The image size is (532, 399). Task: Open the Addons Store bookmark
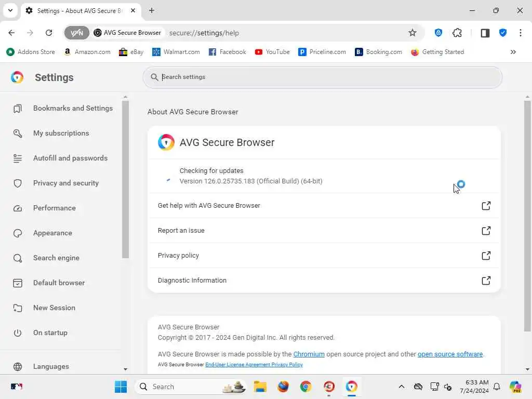point(31,52)
